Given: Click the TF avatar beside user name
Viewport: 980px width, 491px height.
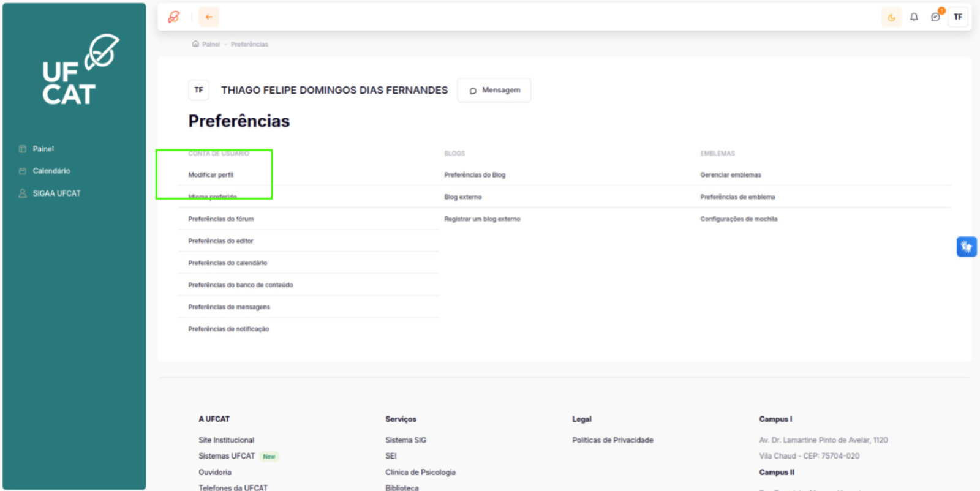Looking at the screenshot, I should coord(198,90).
